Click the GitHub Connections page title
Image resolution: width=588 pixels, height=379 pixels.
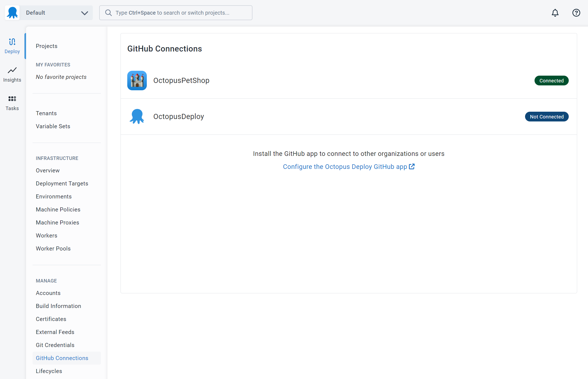click(x=164, y=49)
